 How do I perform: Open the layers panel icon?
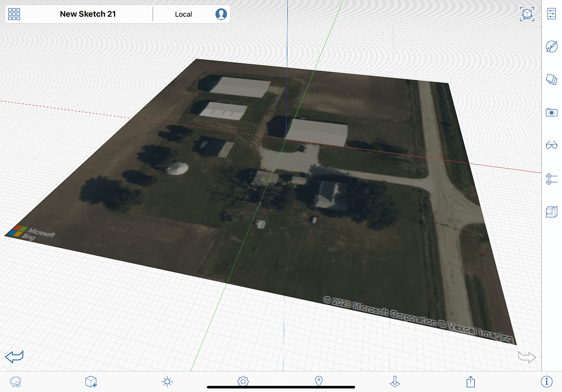(552, 79)
